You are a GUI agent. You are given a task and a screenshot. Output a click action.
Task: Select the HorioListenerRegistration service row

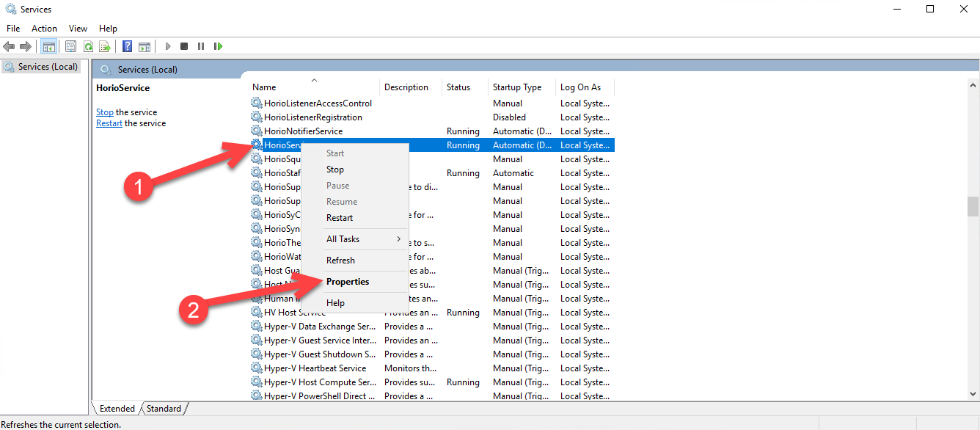tap(432, 117)
